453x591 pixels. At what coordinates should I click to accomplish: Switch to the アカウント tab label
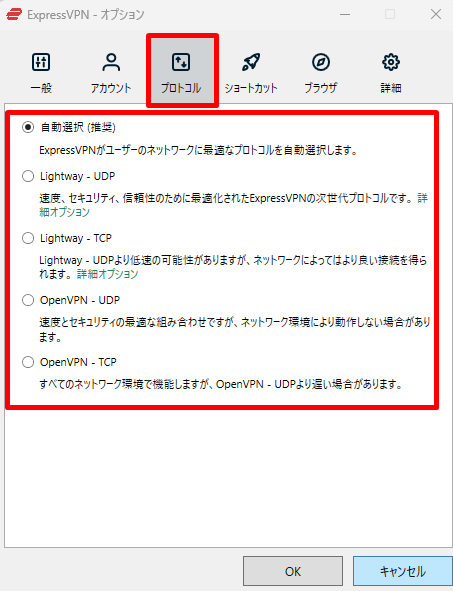[111, 88]
